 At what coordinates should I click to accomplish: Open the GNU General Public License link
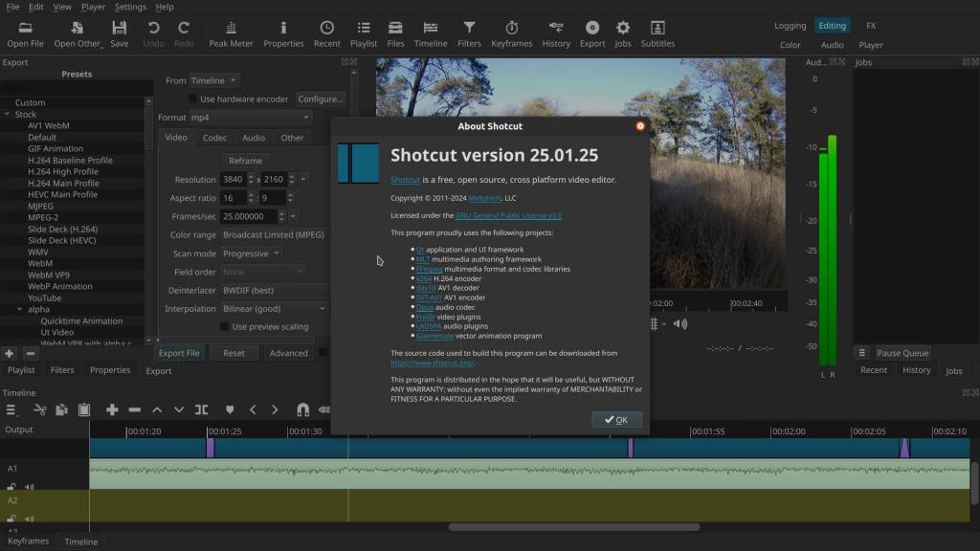(x=508, y=215)
